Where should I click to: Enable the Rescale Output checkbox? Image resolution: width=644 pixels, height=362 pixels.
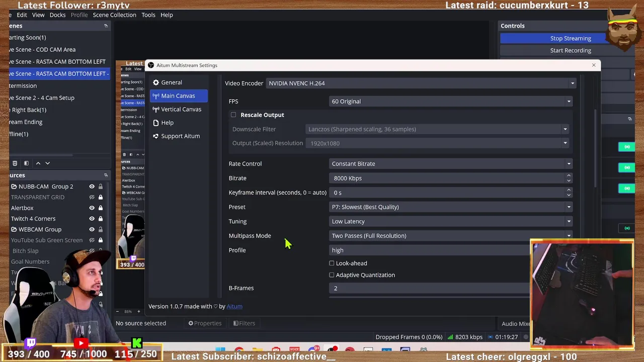tap(233, 115)
